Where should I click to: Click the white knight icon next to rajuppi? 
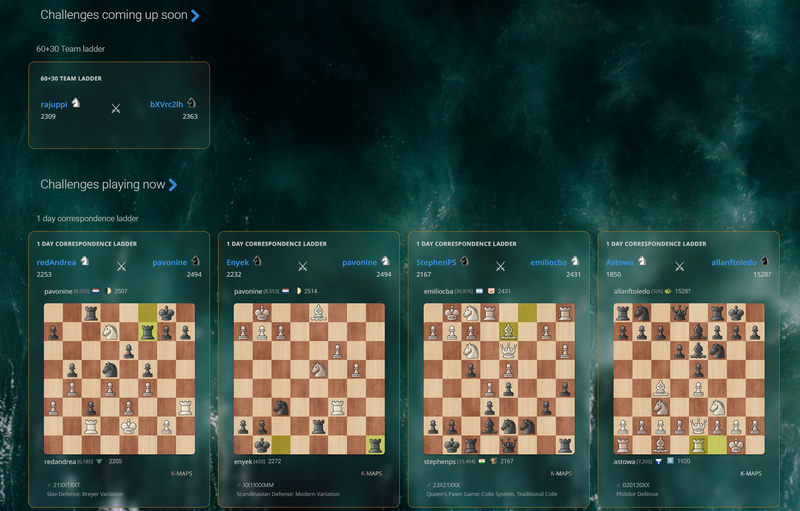click(76, 103)
